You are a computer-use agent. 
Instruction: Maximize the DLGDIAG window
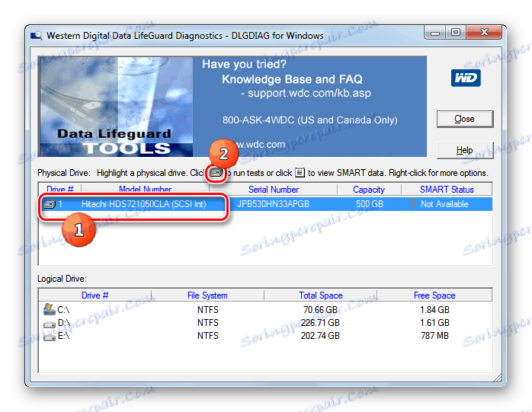coord(456,33)
